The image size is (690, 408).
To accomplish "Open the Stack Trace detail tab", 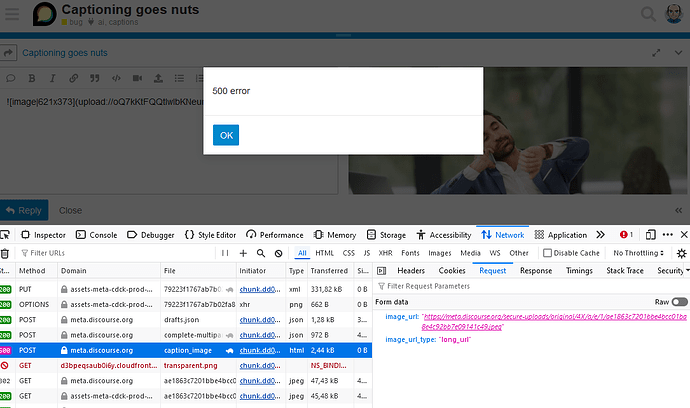I will click(625, 271).
